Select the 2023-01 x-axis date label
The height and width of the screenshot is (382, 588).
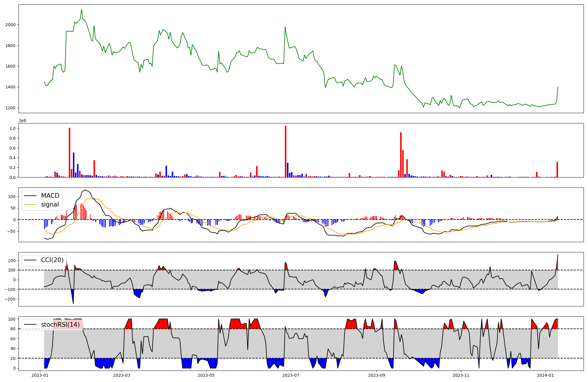tap(40, 375)
